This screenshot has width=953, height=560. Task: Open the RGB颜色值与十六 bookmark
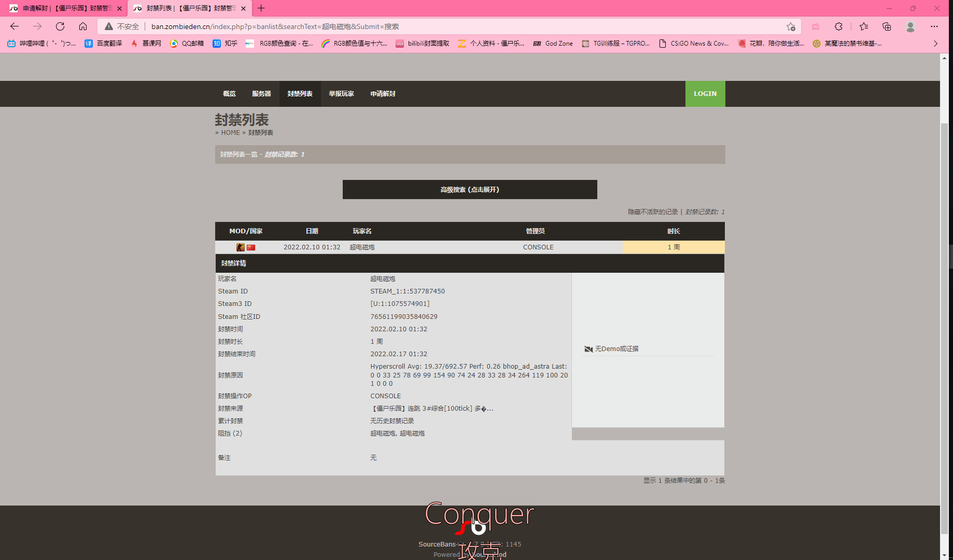coord(354,44)
